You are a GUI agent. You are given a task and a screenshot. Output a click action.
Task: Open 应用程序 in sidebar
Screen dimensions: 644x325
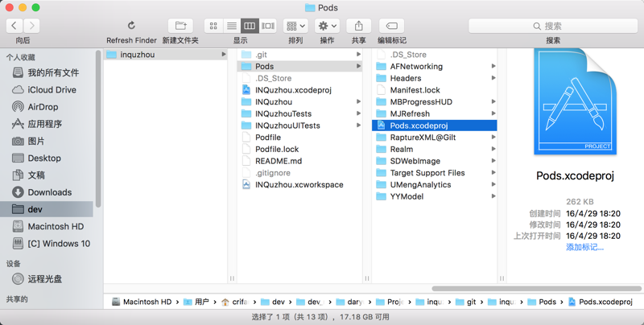click(48, 124)
